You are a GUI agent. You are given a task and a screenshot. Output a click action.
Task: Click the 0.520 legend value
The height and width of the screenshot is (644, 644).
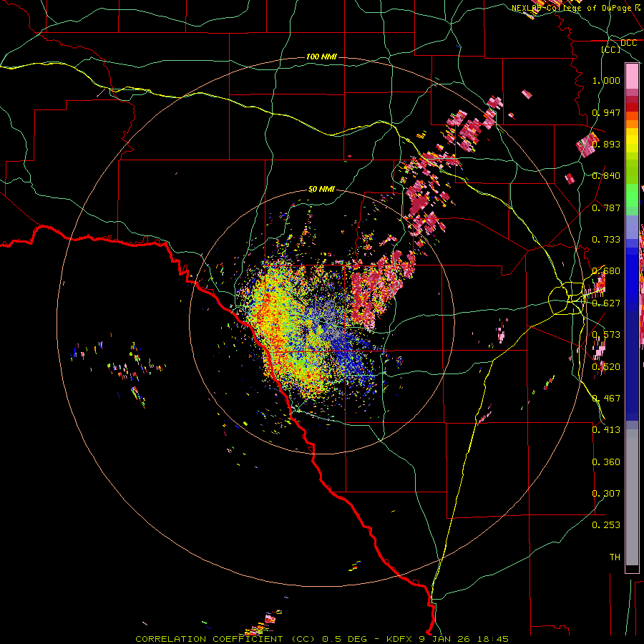tap(606, 367)
